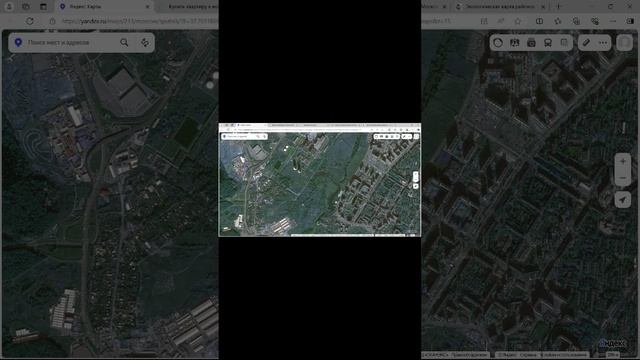Focus the yandex.ru address bar in background browser
Screen dimensions: 640x360
point(139,21)
